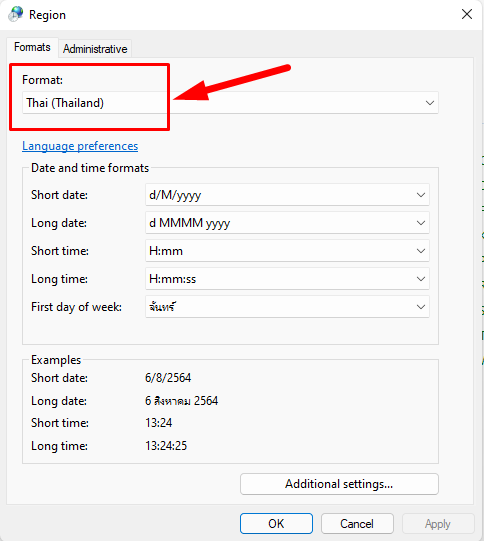Viewport: 484px width, 541px height.
Task: Switch to the Administrative tab
Action: click(95, 49)
